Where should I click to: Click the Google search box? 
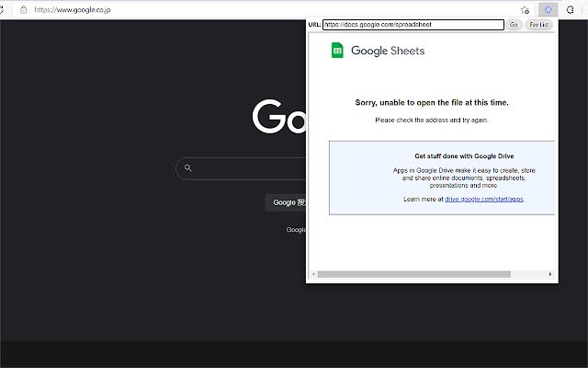tap(241, 168)
